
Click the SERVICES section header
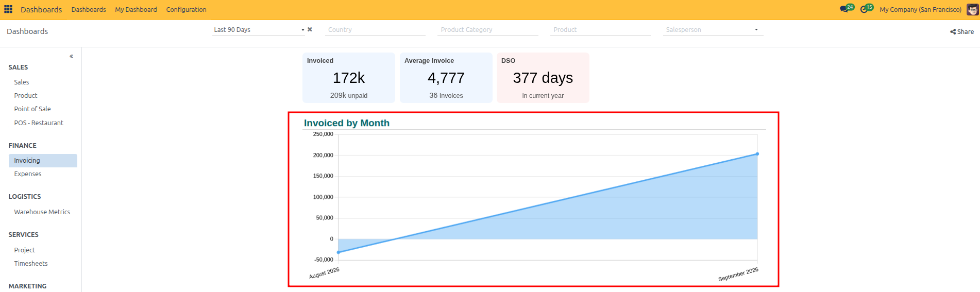23,235
